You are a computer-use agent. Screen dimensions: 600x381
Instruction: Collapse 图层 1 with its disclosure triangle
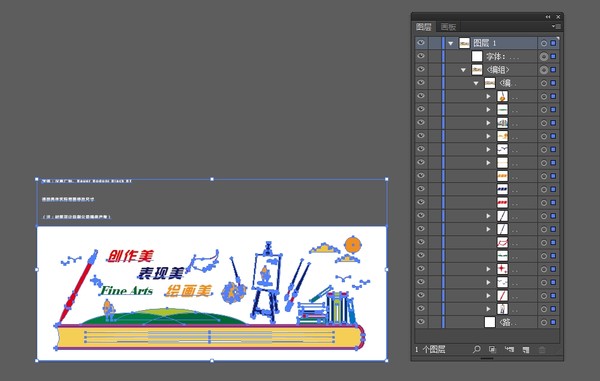tap(451, 44)
